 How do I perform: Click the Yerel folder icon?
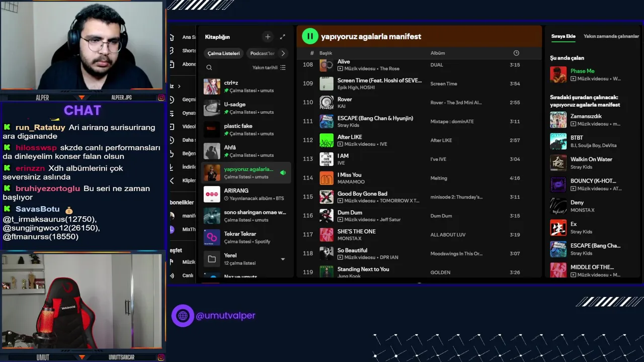(212, 259)
